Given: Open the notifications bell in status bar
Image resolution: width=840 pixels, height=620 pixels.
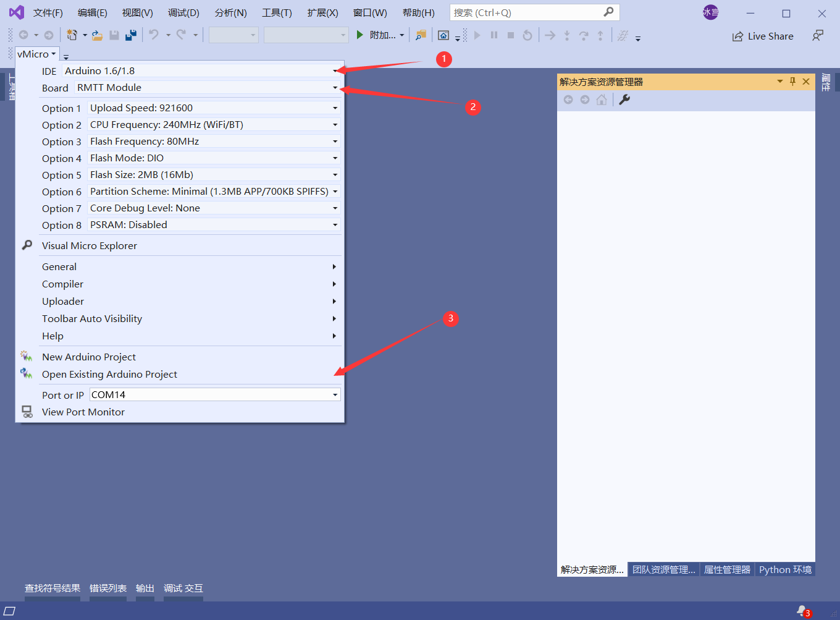Looking at the screenshot, I should [x=802, y=611].
